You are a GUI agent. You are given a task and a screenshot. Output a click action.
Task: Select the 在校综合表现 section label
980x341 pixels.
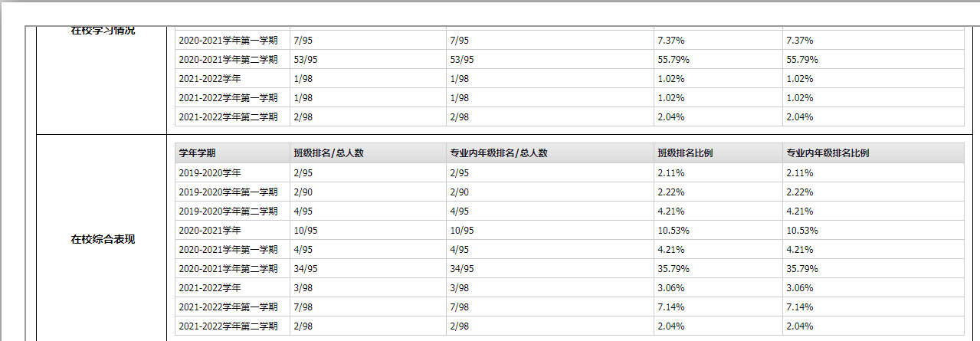point(103,240)
